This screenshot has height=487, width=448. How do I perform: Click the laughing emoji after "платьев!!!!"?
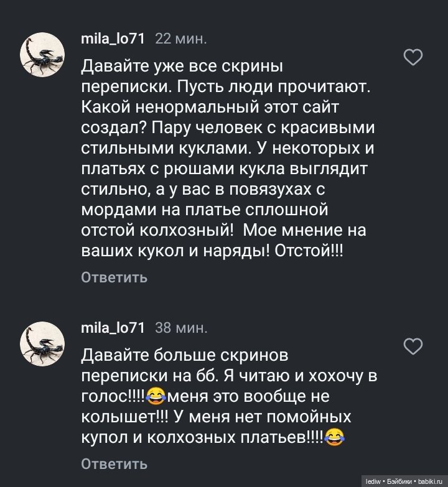[335, 437]
